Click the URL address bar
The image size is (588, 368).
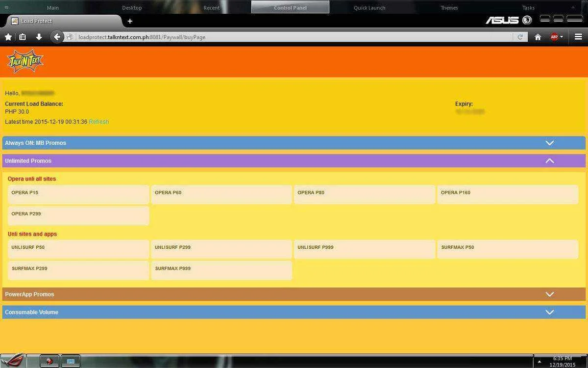click(294, 37)
